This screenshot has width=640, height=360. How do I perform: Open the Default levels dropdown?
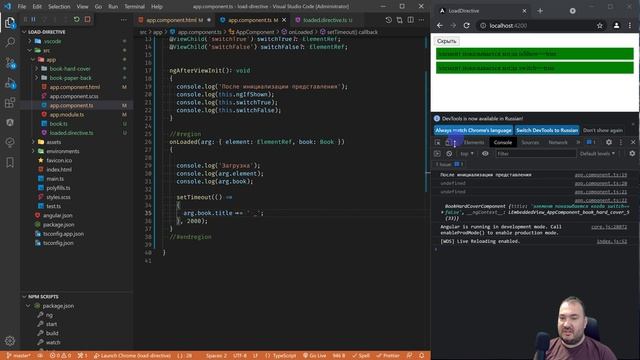597,154
